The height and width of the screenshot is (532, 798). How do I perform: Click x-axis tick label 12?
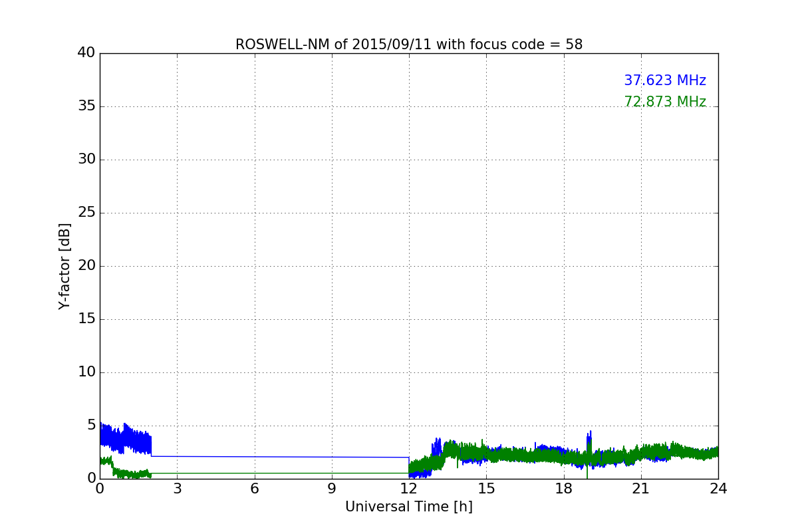click(x=409, y=488)
